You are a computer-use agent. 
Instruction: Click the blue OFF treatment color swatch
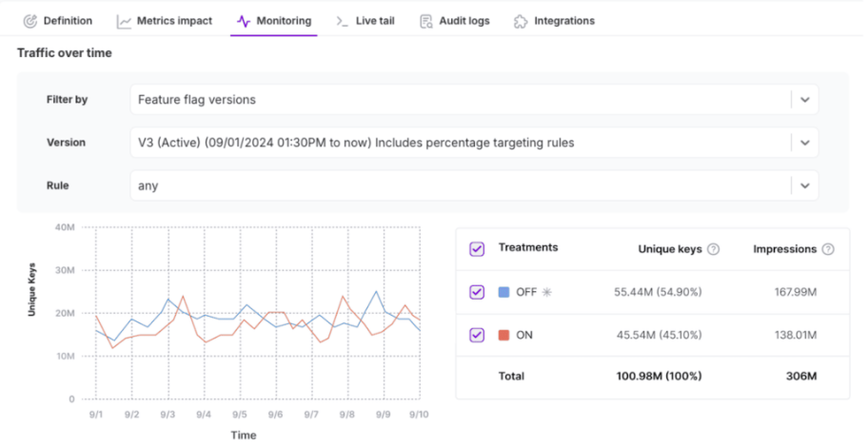[504, 292]
